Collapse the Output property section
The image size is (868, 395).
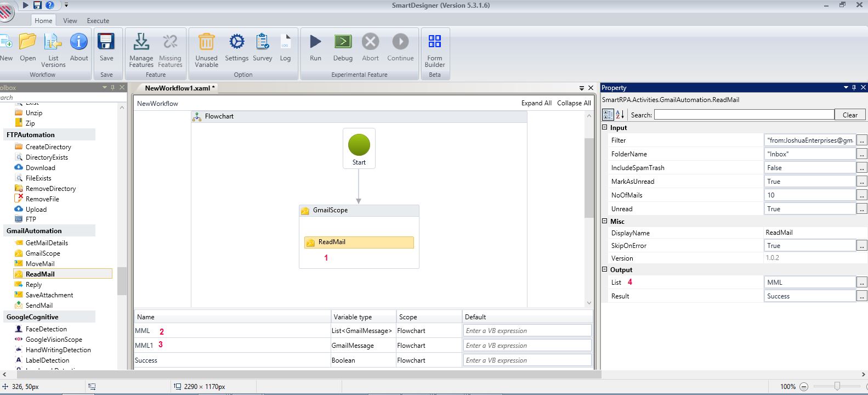[x=605, y=269]
